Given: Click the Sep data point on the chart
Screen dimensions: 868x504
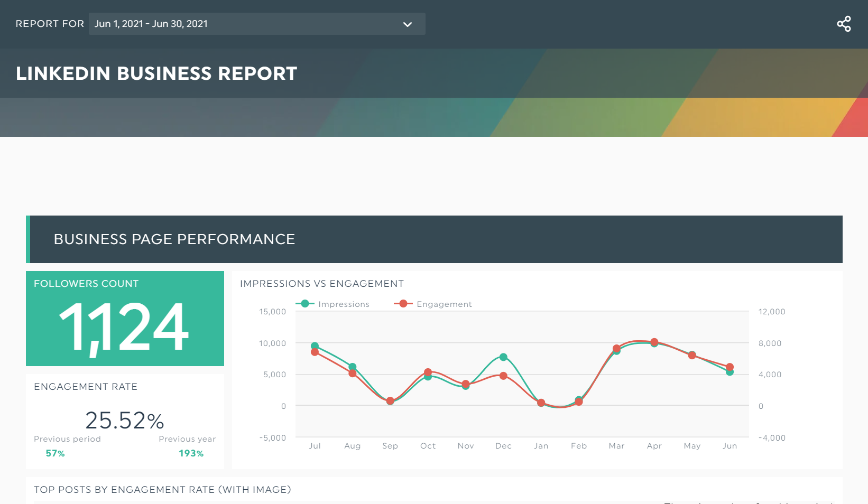Looking at the screenshot, I should [x=390, y=401].
